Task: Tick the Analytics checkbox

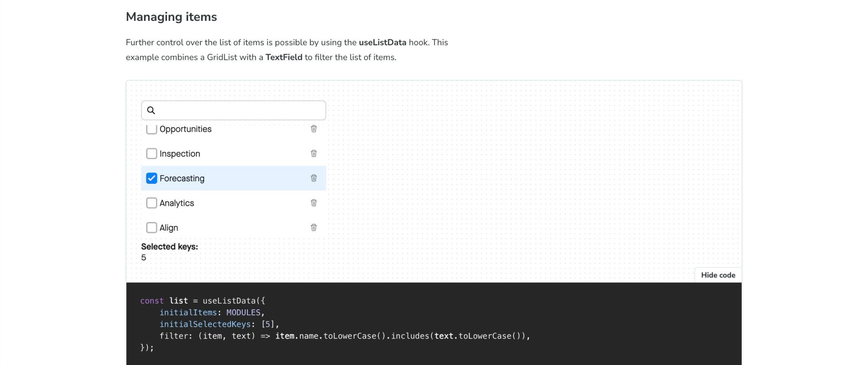Action: pos(151,203)
